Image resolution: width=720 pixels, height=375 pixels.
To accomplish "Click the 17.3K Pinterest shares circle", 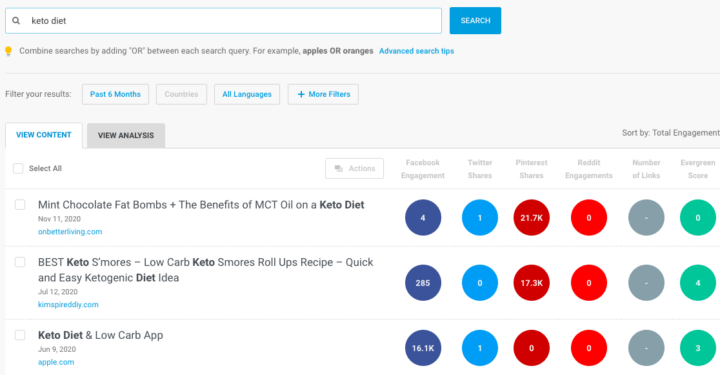I will (531, 283).
